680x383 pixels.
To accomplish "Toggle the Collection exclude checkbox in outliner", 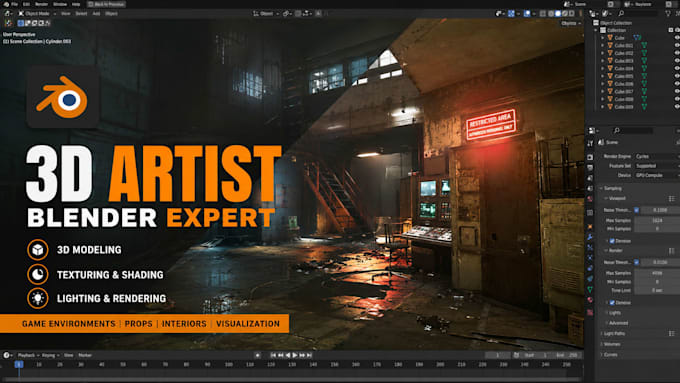I will [x=670, y=30].
